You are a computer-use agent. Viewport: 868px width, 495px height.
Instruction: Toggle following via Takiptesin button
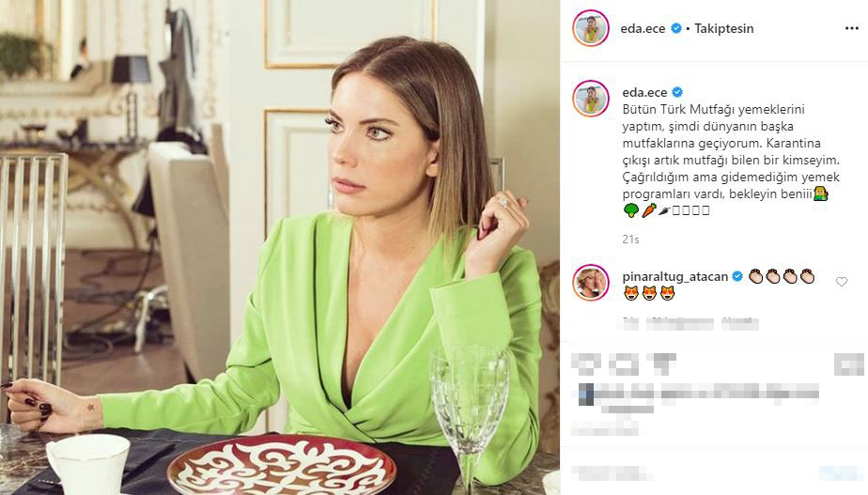pos(723,29)
